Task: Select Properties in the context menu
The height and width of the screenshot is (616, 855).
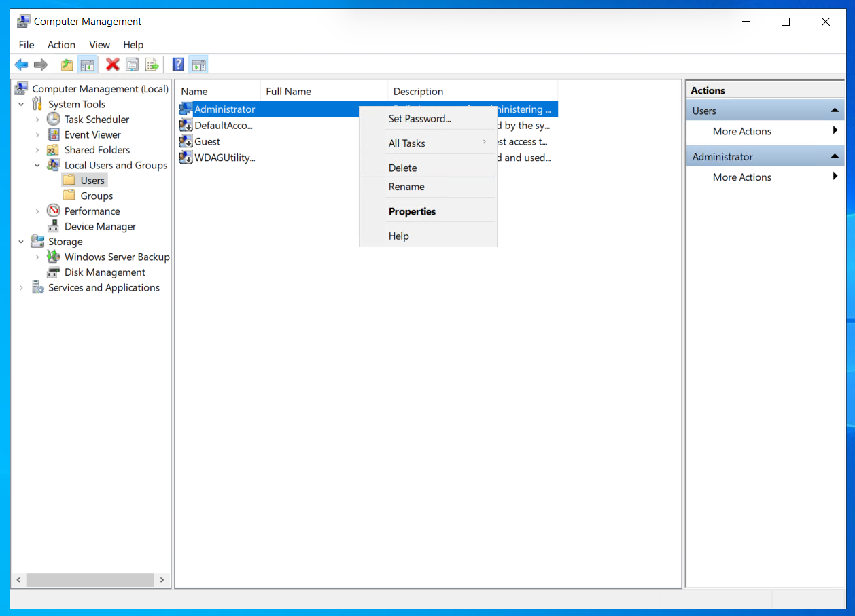Action: point(412,211)
